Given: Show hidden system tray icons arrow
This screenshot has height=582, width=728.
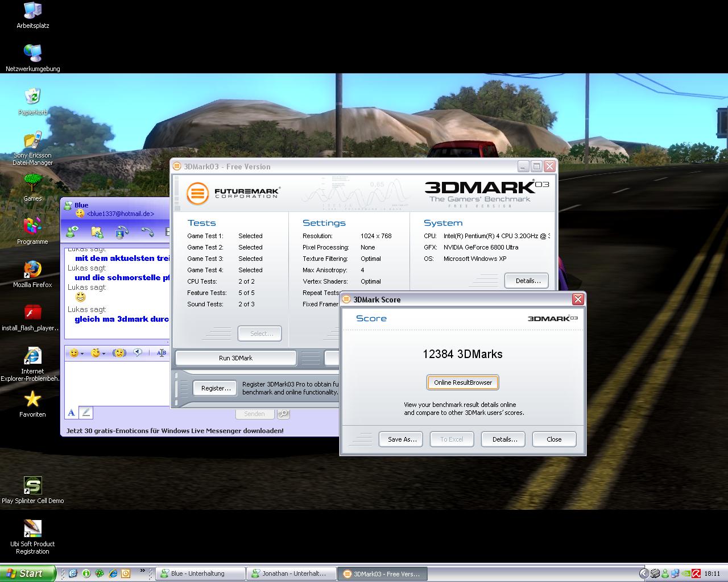Looking at the screenshot, I should [644, 573].
